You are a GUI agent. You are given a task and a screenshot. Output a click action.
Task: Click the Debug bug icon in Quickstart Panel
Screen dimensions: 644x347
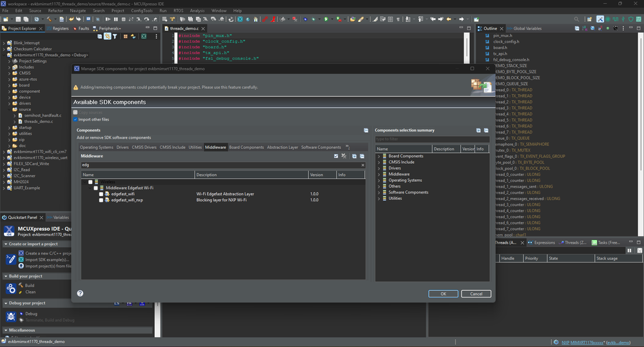[11, 316]
